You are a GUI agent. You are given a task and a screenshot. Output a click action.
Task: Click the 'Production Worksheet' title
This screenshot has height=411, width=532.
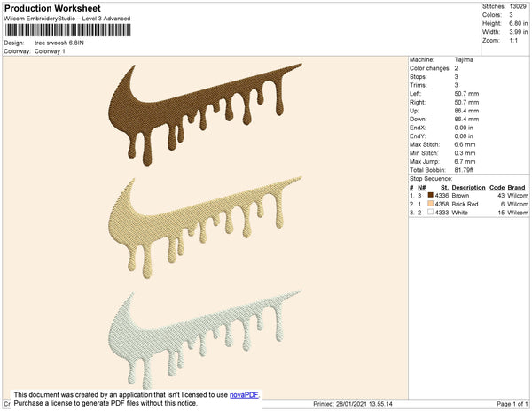pos(52,8)
